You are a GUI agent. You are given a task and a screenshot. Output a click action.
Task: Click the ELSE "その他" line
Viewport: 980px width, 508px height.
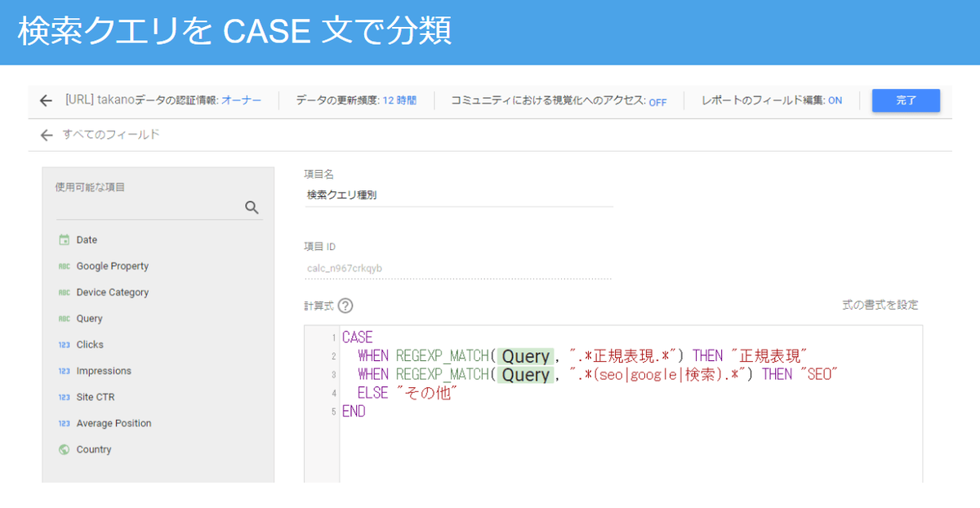coord(408,393)
